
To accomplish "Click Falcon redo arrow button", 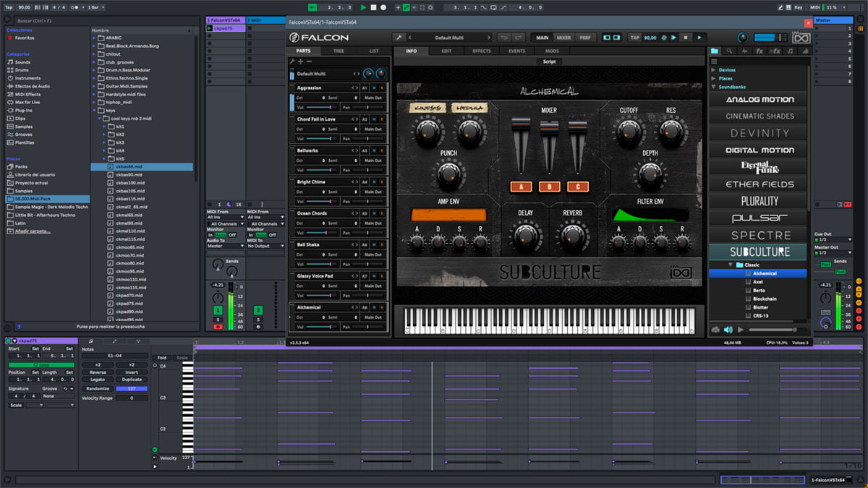I will coord(519,38).
